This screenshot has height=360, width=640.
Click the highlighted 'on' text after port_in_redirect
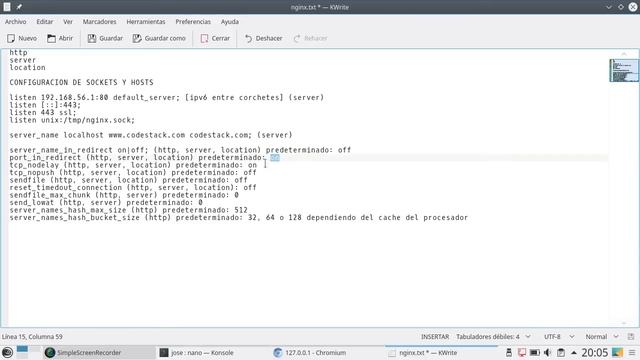275,158
